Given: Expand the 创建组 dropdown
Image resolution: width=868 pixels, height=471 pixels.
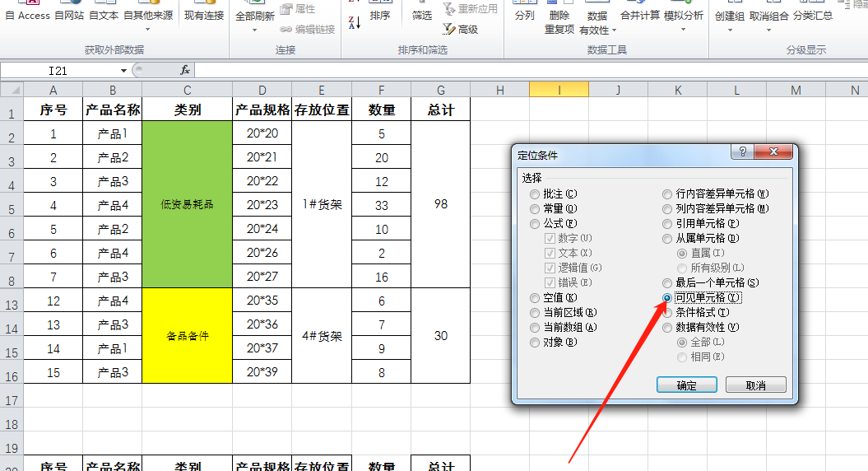Looking at the screenshot, I should click(730, 30).
